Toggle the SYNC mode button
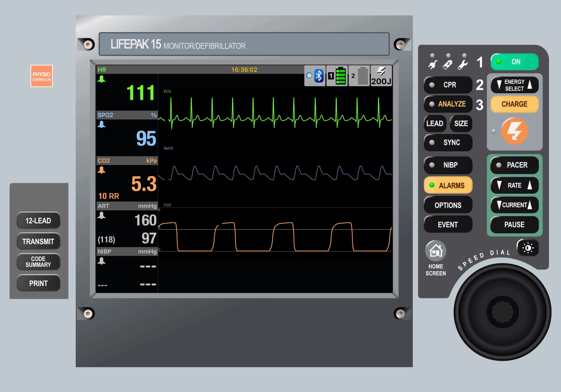The image size is (561, 392). [x=448, y=142]
